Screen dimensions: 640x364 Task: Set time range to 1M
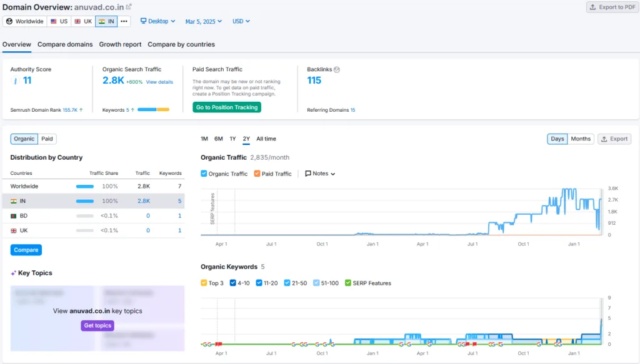click(x=204, y=139)
